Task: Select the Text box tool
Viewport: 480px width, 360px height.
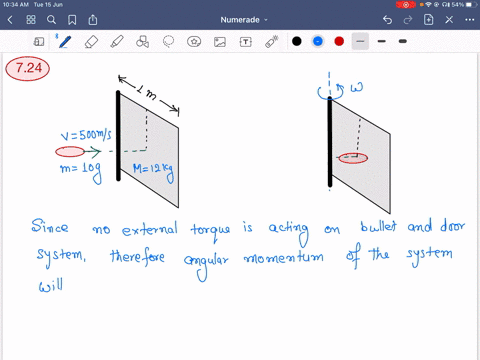Action: [x=245, y=42]
